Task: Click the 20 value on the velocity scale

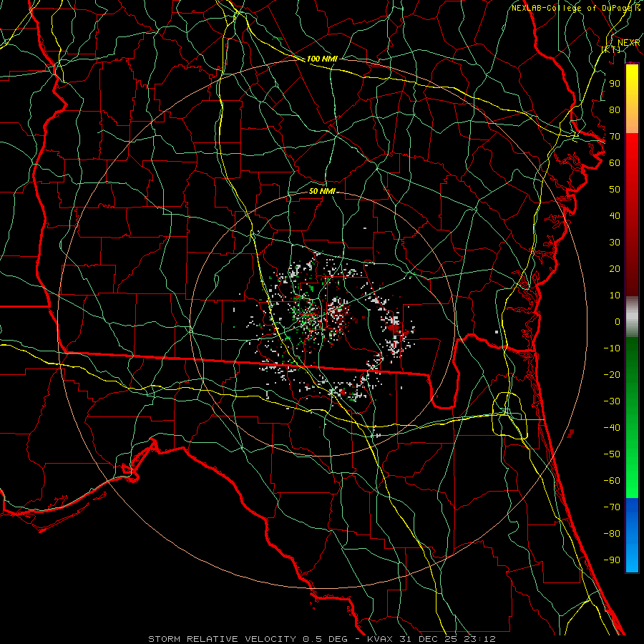Action: (615, 269)
